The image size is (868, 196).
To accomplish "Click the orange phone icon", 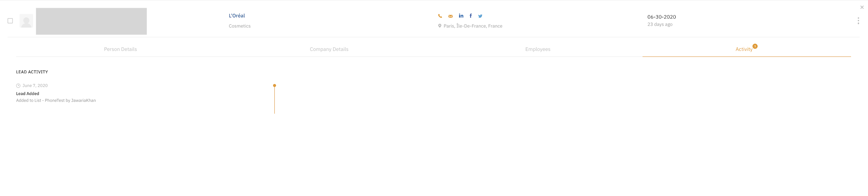I will point(440,16).
